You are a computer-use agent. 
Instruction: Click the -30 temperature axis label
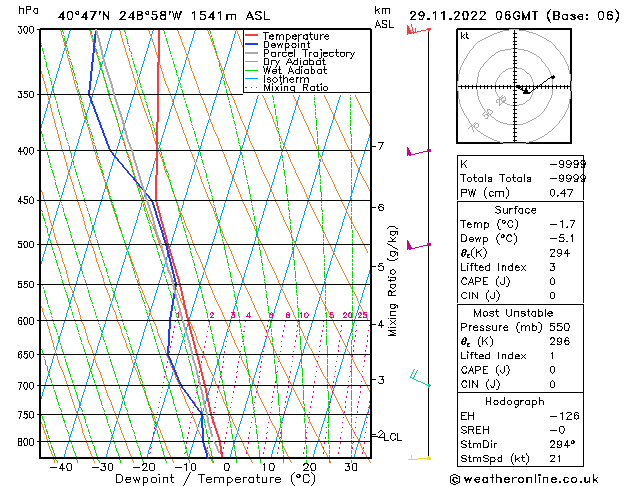click(x=103, y=467)
